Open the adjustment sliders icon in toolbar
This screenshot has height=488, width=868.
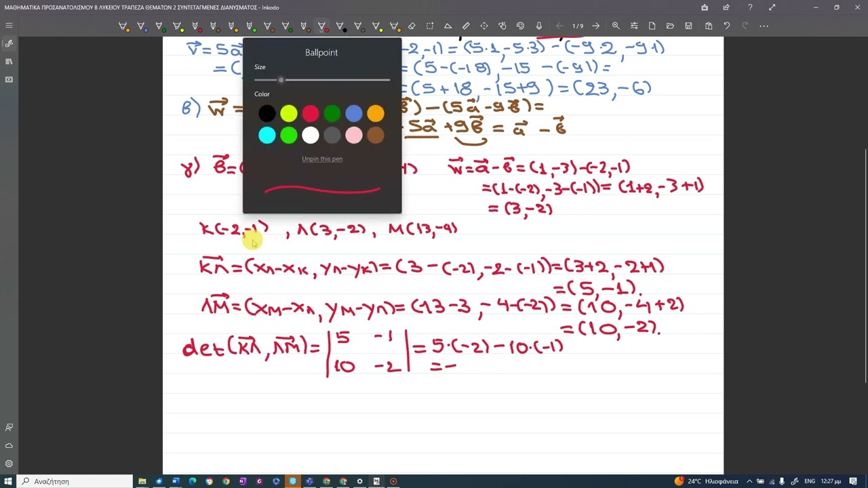634,26
